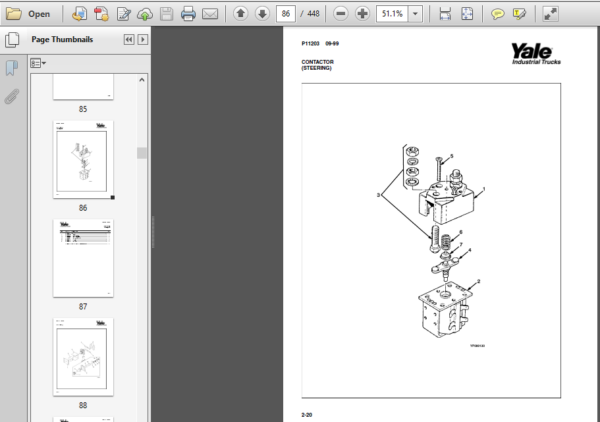Click the Export PDF icon

101,14
